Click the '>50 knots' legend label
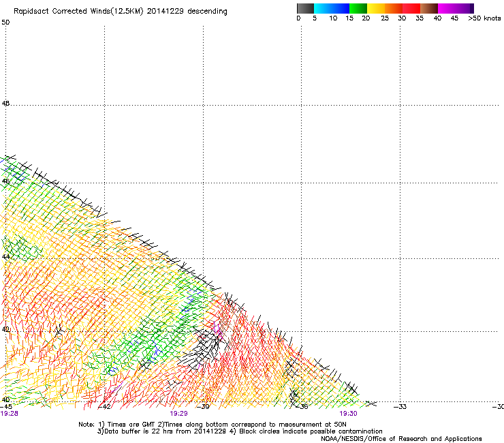This screenshot has height=443, width=504. [484, 18]
